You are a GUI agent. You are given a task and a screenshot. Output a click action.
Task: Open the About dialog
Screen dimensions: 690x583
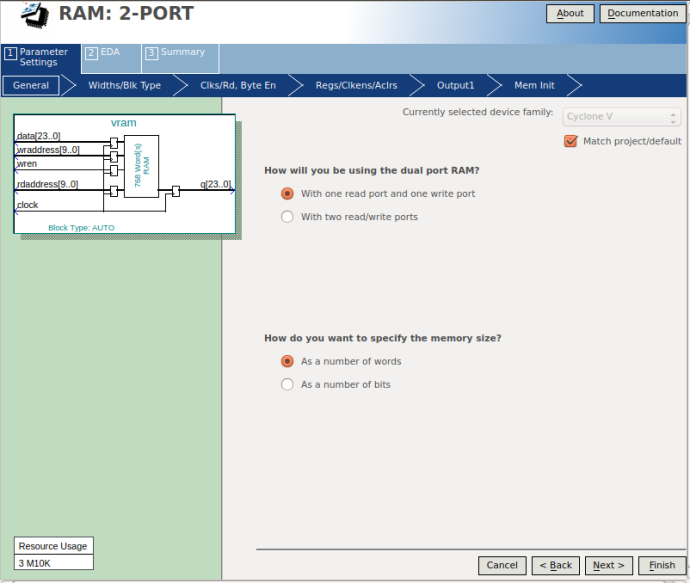click(x=570, y=14)
